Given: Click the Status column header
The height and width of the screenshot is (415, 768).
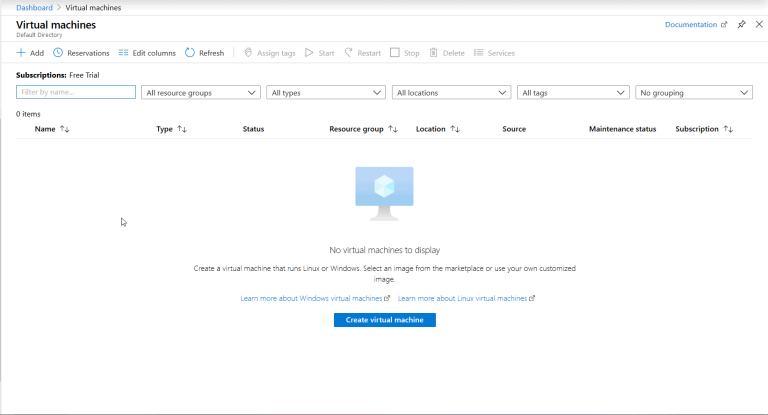Looking at the screenshot, I should tap(253, 129).
